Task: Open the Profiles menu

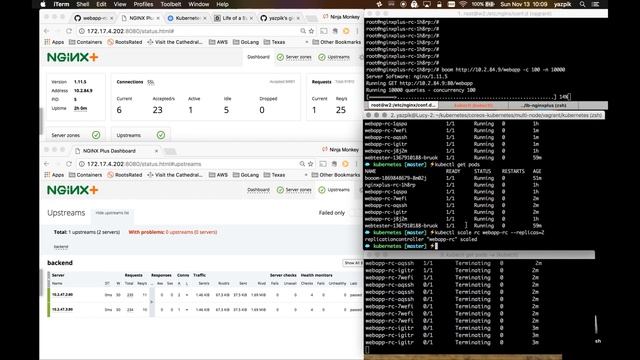Action: point(143,4)
